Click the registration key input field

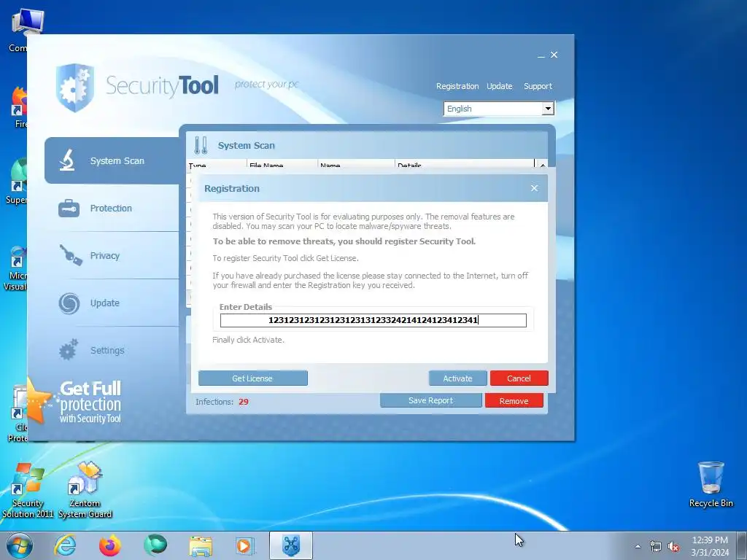[373, 320]
